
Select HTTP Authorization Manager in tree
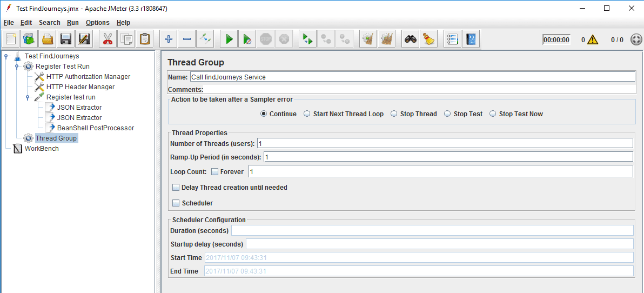(88, 76)
